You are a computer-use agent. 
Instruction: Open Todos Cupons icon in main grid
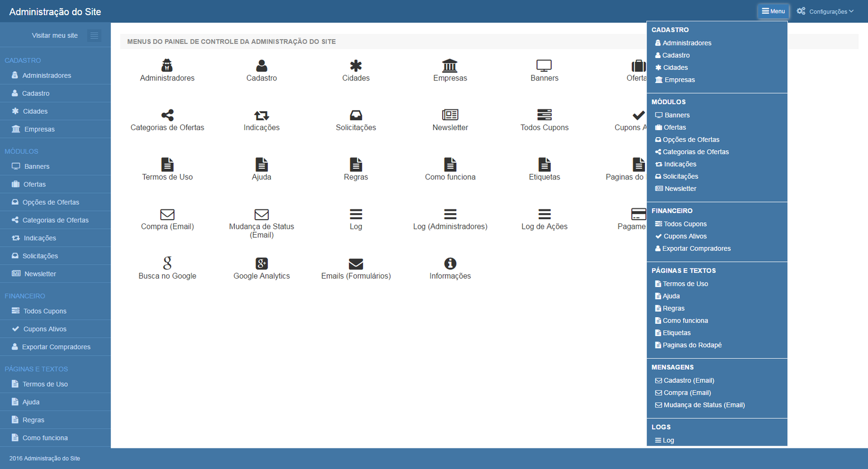click(544, 115)
